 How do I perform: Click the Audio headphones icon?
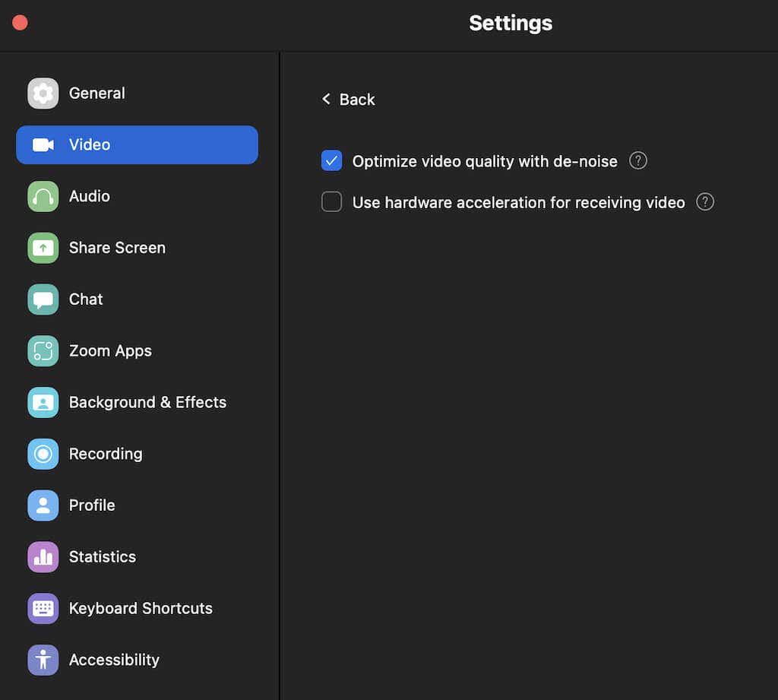pos(43,196)
